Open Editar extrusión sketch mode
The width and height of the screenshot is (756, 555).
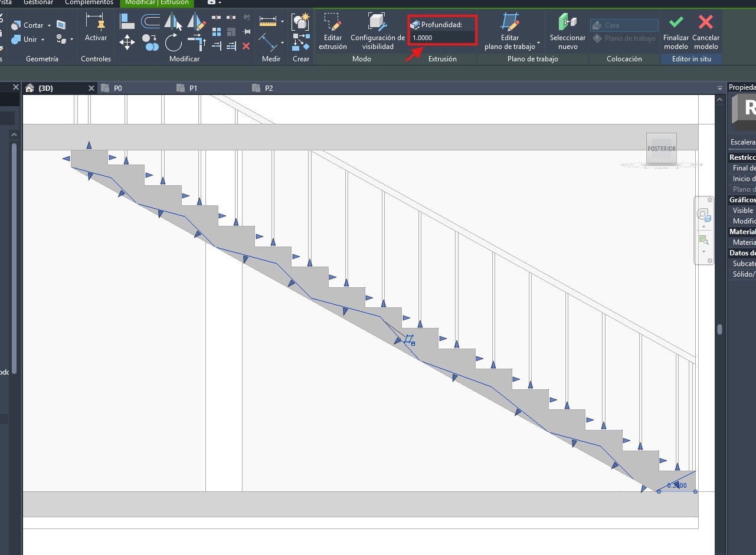[333, 32]
